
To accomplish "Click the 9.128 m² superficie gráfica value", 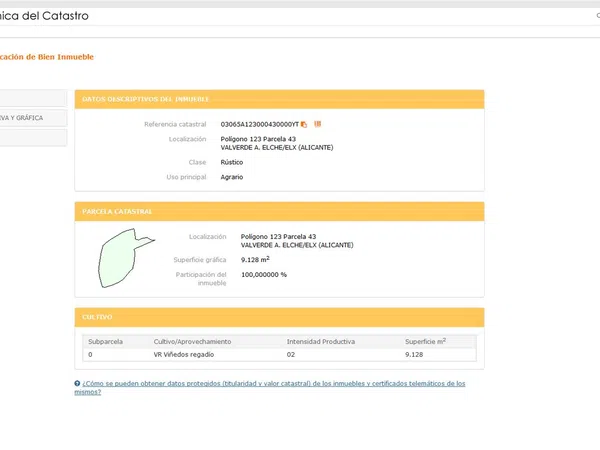I will pos(257,259).
